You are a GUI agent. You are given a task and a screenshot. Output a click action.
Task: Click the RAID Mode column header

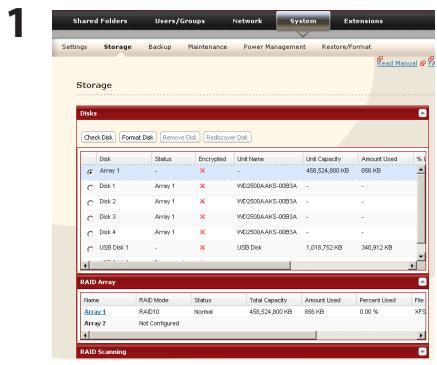coord(164,300)
